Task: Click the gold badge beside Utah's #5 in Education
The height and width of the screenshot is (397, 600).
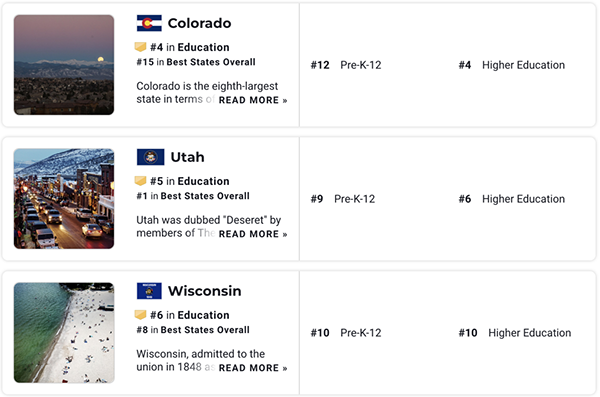Action: click(x=140, y=181)
